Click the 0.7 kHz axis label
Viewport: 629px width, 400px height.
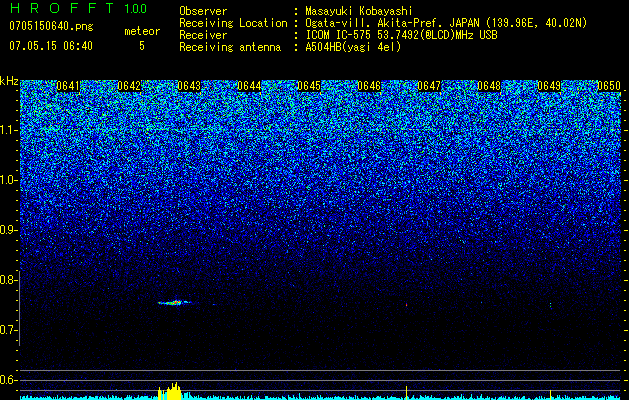pyautogui.click(x=8, y=330)
